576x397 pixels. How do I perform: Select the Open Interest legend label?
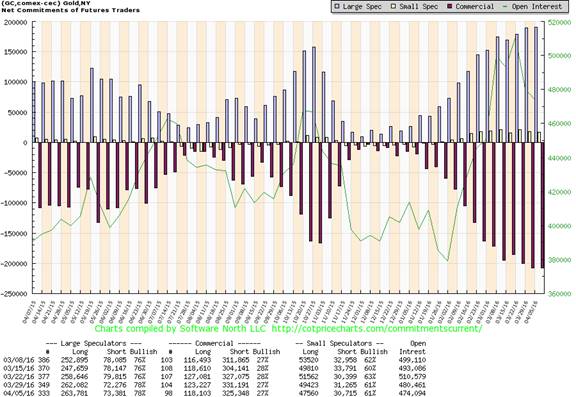[537, 6]
